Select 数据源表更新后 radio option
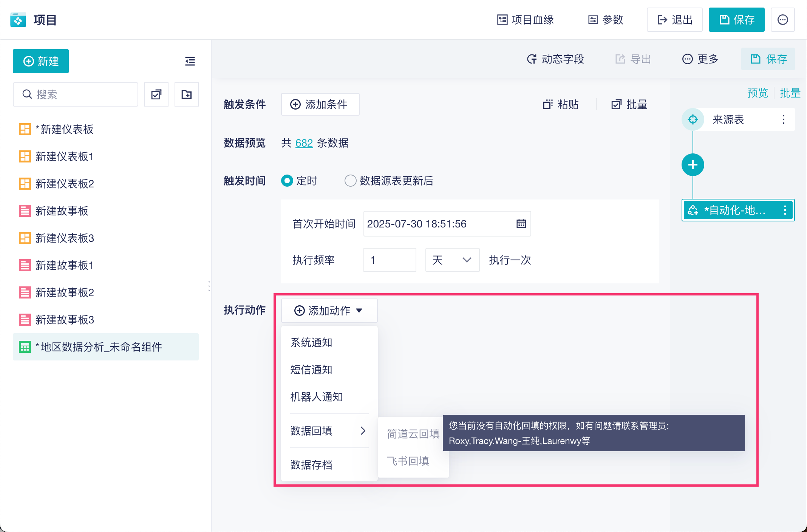807x532 pixels. (x=351, y=181)
